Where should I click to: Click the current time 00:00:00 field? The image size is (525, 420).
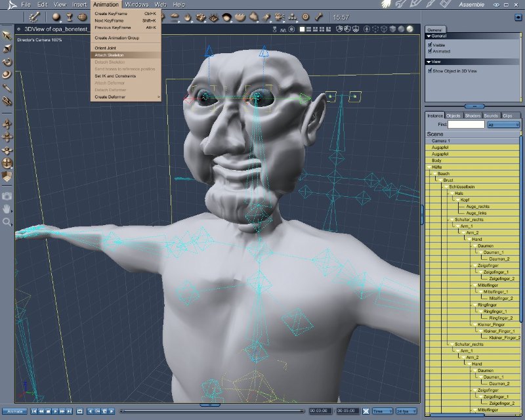pyautogui.click(x=320, y=411)
